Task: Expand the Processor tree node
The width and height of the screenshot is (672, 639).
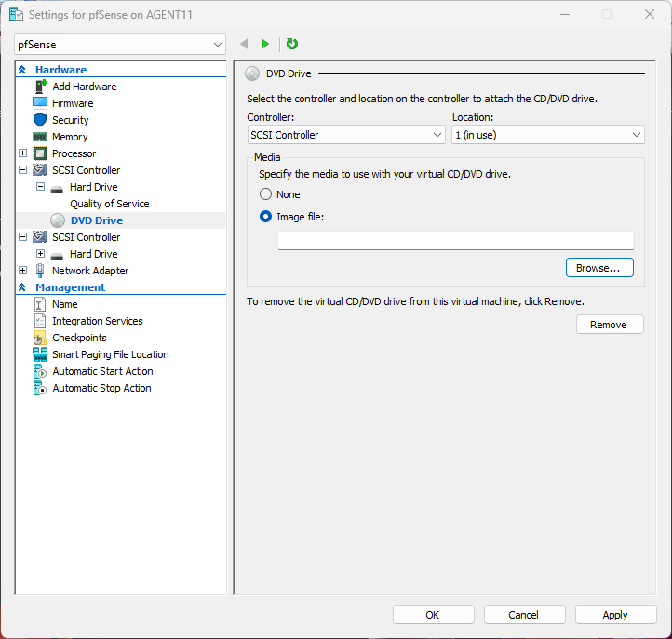Action: (x=23, y=153)
